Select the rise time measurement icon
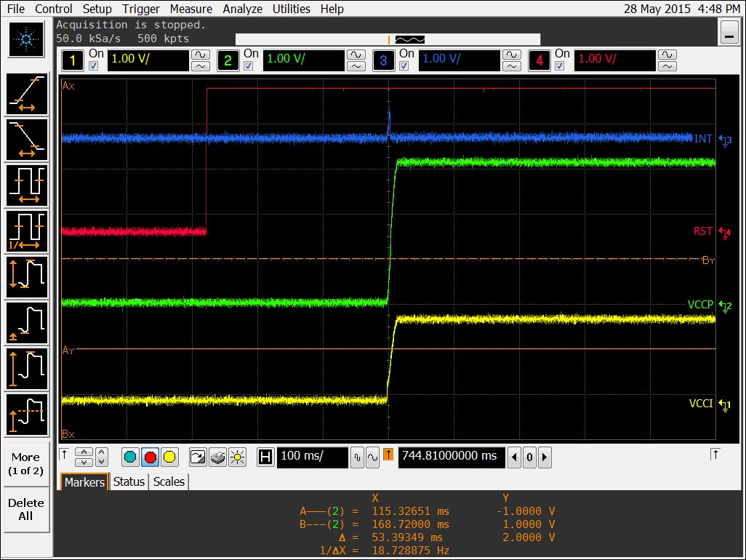The height and width of the screenshot is (560, 746). (x=27, y=95)
